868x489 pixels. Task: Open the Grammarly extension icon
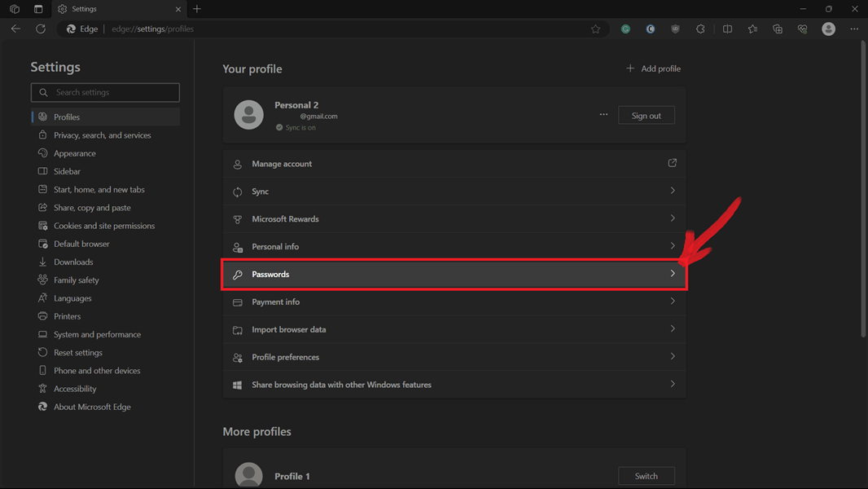point(625,29)
